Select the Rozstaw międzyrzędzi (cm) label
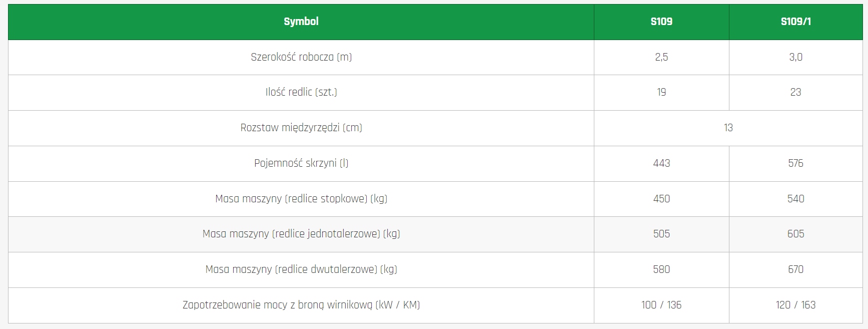 click(x=301, y=128)
